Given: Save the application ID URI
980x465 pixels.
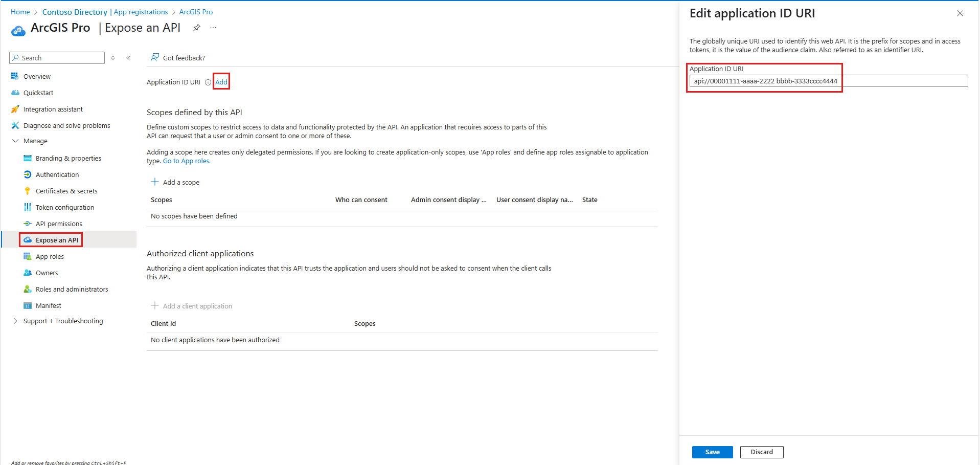Looking at the screenshot, I should (712, 452).
